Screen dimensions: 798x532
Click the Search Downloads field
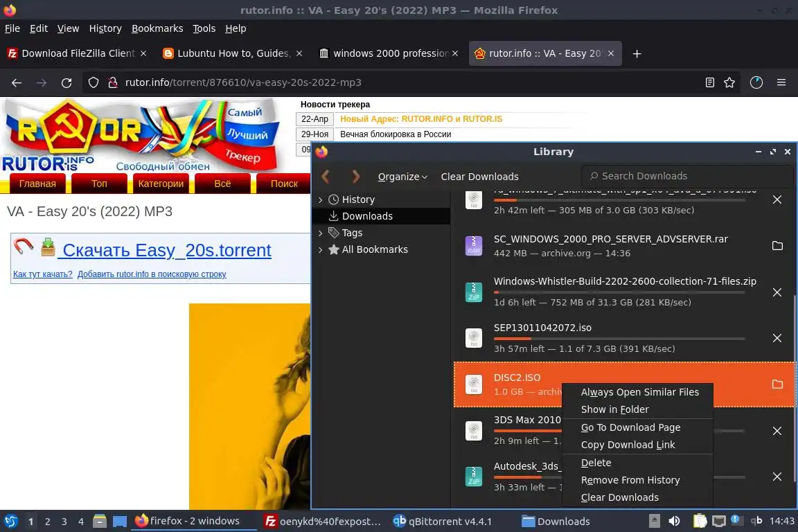click(687, 176)
